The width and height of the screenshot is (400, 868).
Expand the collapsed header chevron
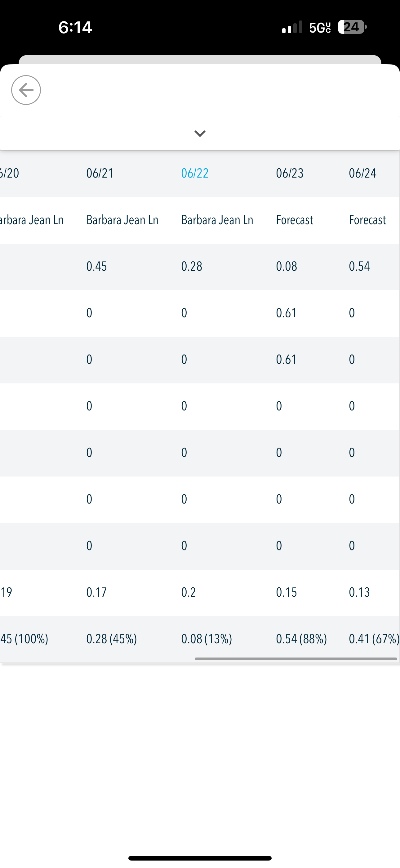point(200,133)
